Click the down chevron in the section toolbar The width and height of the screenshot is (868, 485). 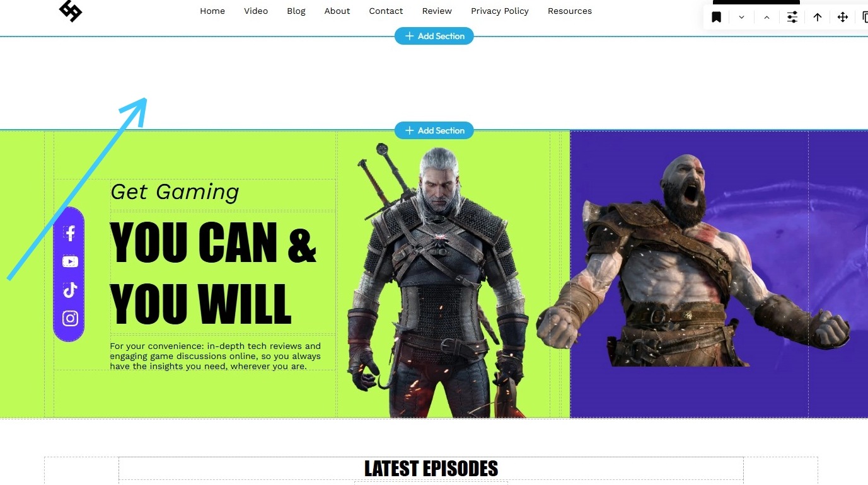click(742, 17)
